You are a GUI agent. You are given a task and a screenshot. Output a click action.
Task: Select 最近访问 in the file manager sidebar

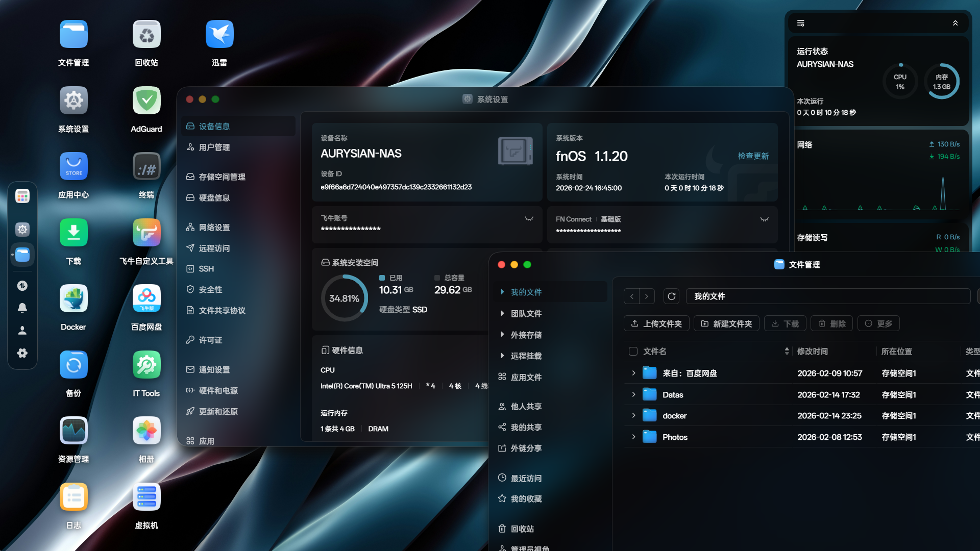tap(526, 478)
